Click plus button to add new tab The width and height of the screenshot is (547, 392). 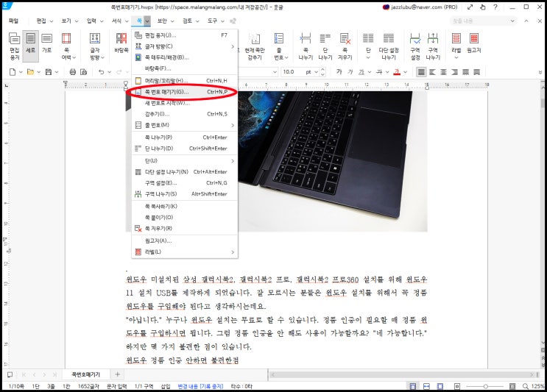click(x=118, y=374)
